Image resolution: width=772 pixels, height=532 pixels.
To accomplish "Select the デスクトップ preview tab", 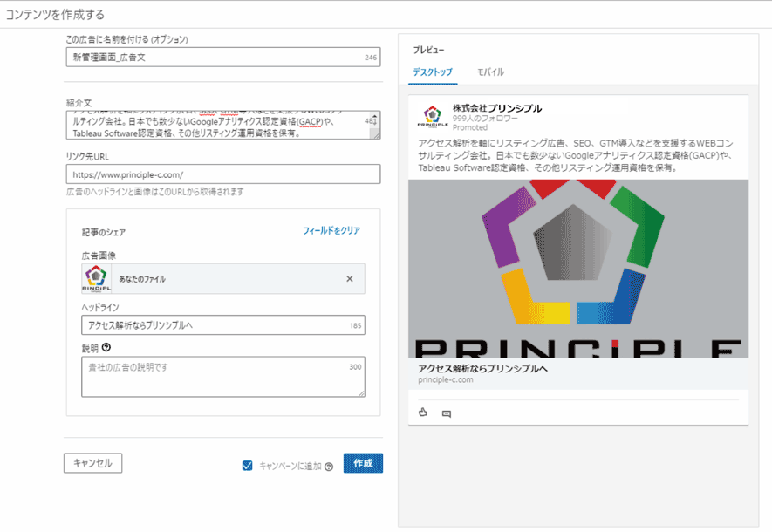I will pyautogui.click(x=433, y=72).
